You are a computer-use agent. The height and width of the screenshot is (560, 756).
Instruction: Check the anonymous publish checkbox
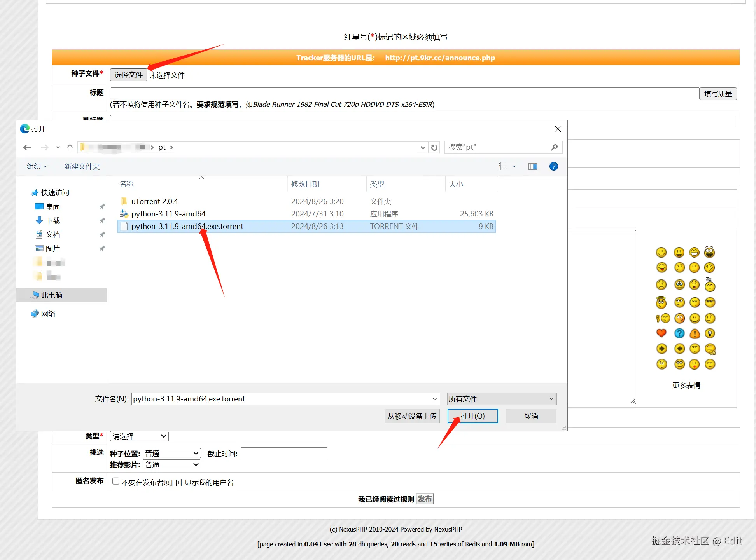coord(116,481)
